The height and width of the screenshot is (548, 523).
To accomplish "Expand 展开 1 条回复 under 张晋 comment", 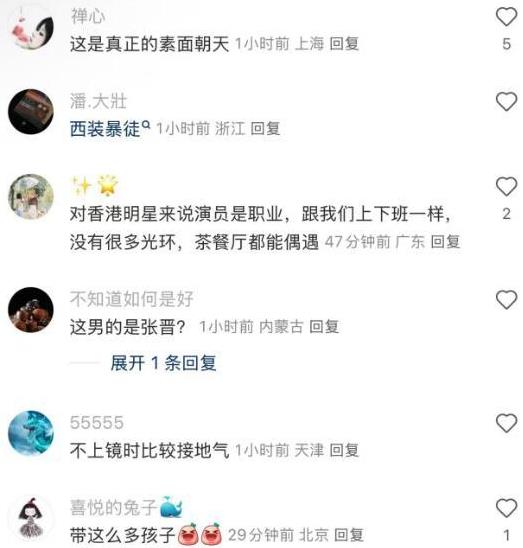I will (163, 363).
